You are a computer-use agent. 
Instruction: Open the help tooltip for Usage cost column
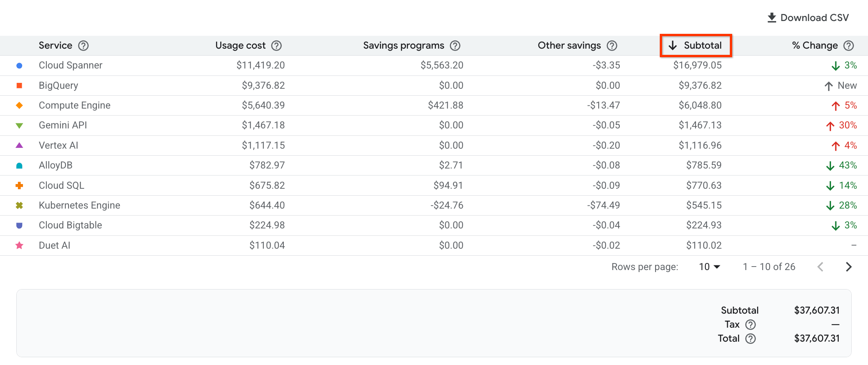[276, 46]
